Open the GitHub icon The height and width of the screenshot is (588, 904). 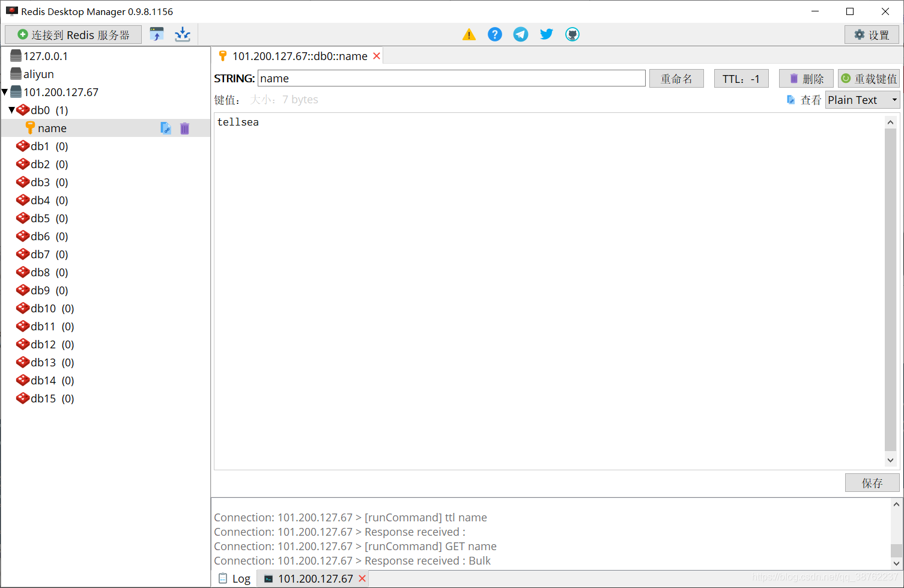572,34
